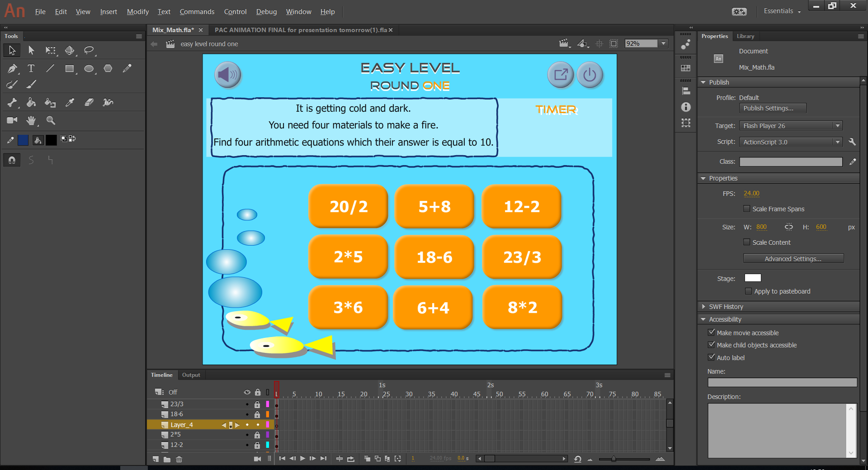Viewport: 868px width, 470px height.
Task: Play the timeline animation
Action: [302, 459]
